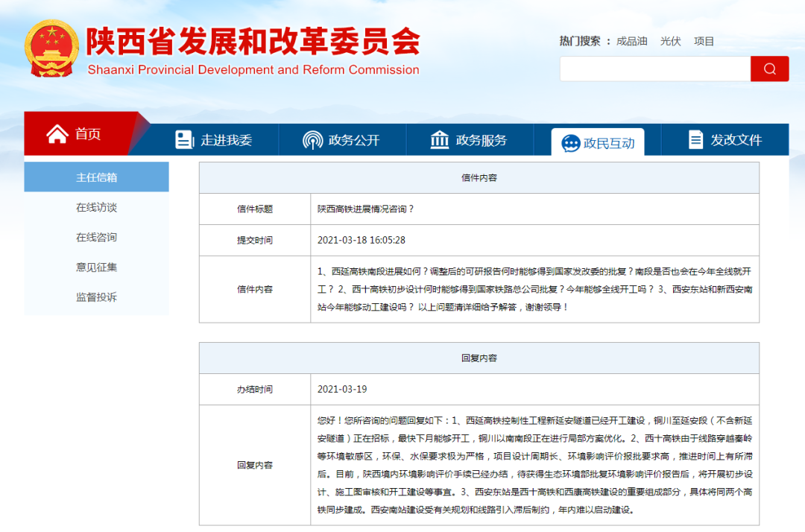Click the 回复内容 row label beside the reply body
This screenshot has width=805, height=532.
click(255, 465)
